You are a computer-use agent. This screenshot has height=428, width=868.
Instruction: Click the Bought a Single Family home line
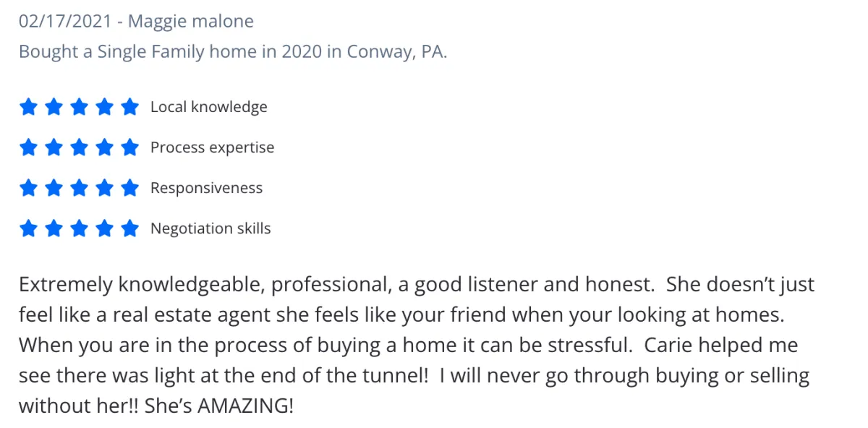(x=233, y=53)
